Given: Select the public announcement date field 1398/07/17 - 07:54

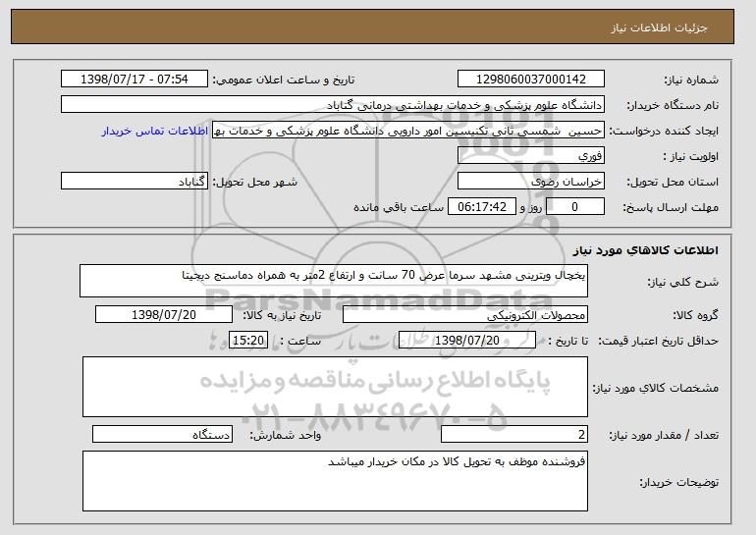Looking at the screenshot, I should pos(135,80).
